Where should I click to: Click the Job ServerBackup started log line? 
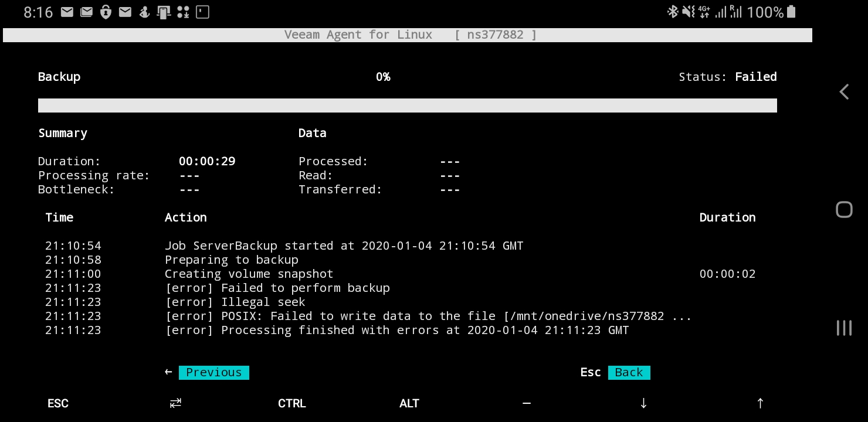344,246
